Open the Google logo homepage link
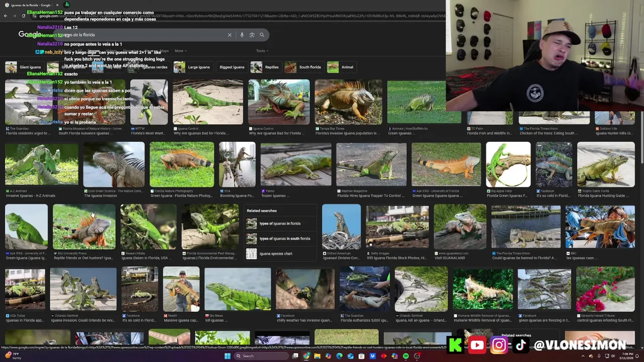This screenshot has height=362, width=644. coord(29,35)
